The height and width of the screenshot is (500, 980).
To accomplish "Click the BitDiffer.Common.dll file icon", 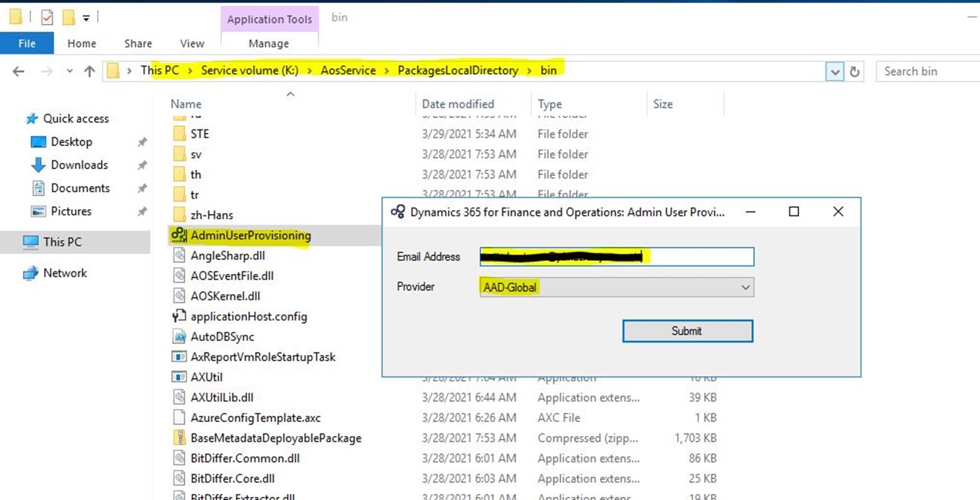I will (x=179, y=458).
